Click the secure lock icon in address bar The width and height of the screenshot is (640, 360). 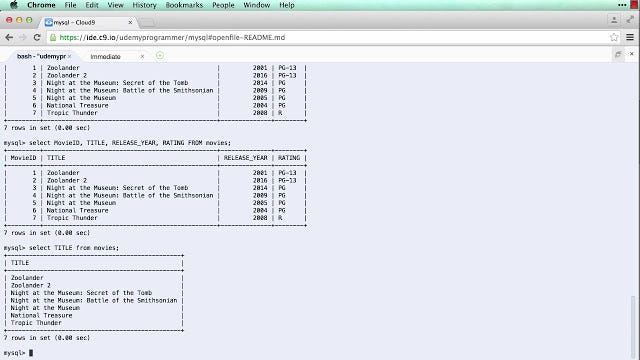53,37
